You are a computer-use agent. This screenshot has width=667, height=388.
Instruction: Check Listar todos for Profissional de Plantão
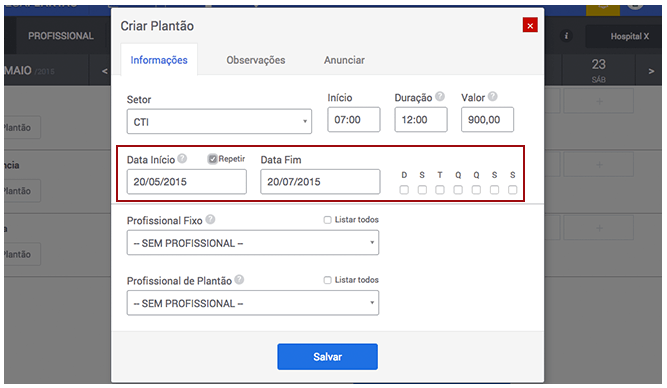pyautogui.click(x=327, y=280)
